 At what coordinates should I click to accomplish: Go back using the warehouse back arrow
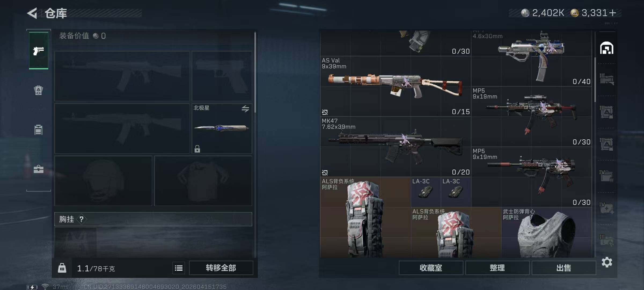point(32,13)
